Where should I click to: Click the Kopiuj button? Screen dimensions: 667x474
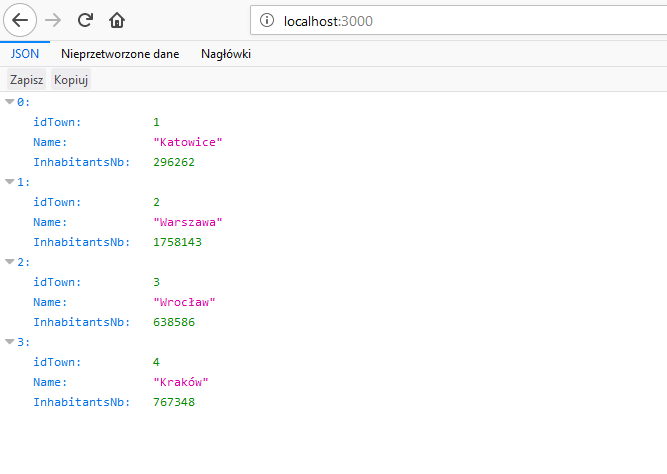click(71, 80)
